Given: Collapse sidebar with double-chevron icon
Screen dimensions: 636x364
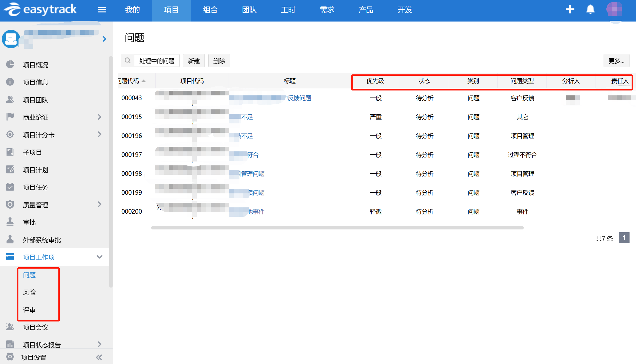Looking at the screenshot, I should click(99, 358).
